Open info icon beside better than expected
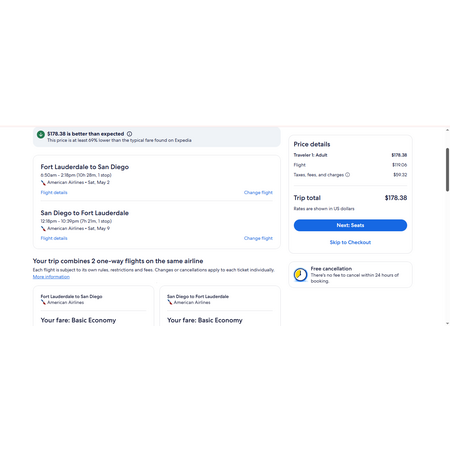Image resolution: width=450 pixels, height=450 pixels. pyautogui.click(x=129, y=134)
